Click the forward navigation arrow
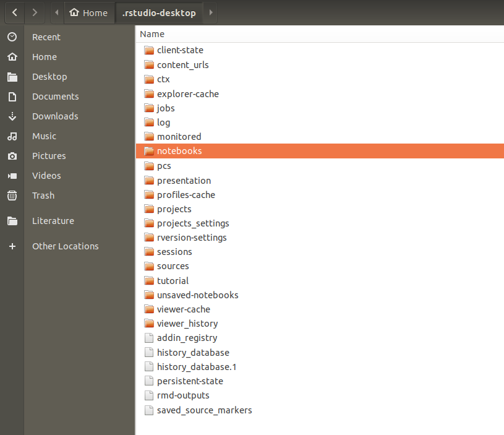Screen dimensions: 504x435 click(x=35, y=12)
